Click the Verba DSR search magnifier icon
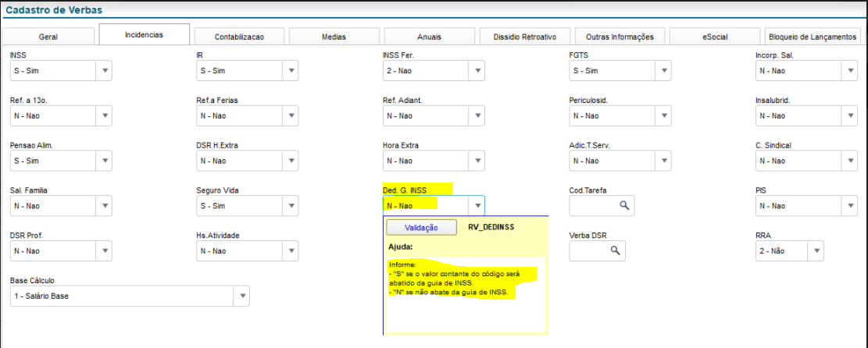This screenshot has height=348, width=868. [614, 250]
